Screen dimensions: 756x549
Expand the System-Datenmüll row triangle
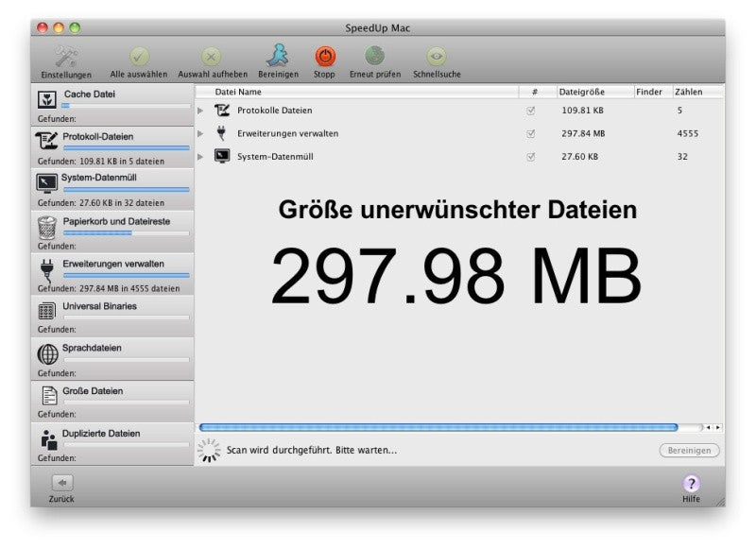[200, 157]
